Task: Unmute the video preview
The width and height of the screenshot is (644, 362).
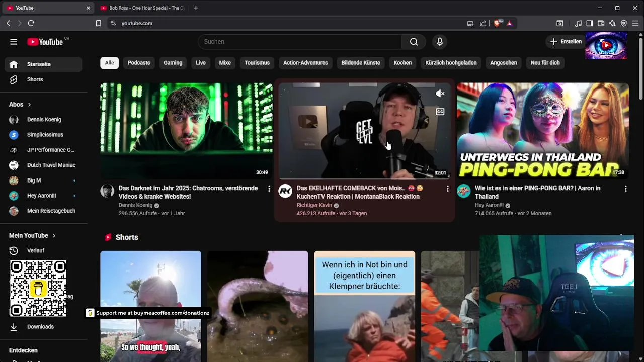Action: [x=440, y=94]
